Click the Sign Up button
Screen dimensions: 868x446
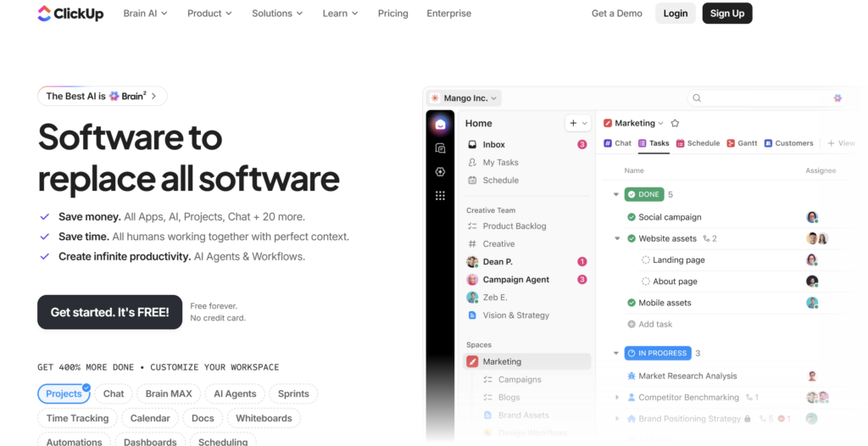pos(727,14)
